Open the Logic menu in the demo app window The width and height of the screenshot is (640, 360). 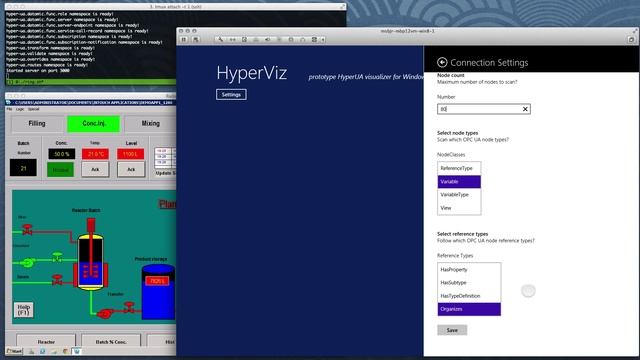(x=20, y=109)
